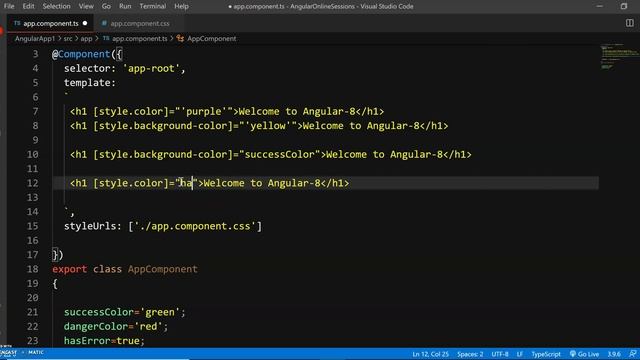This screenshot has width=640, height=360.
Task: Click on @Component decorator text
Action: pyautogui.click(x=81, y=54)
